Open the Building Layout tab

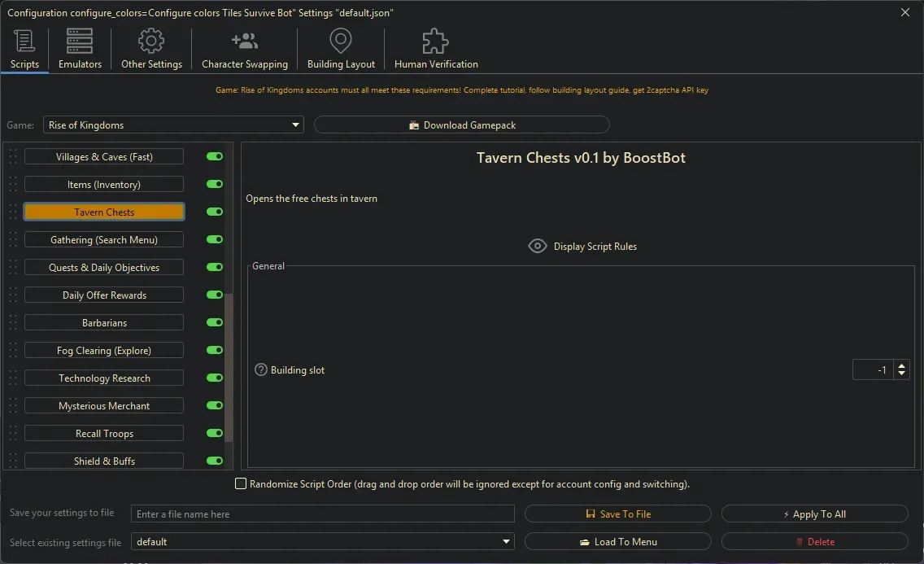pos(340,40)
